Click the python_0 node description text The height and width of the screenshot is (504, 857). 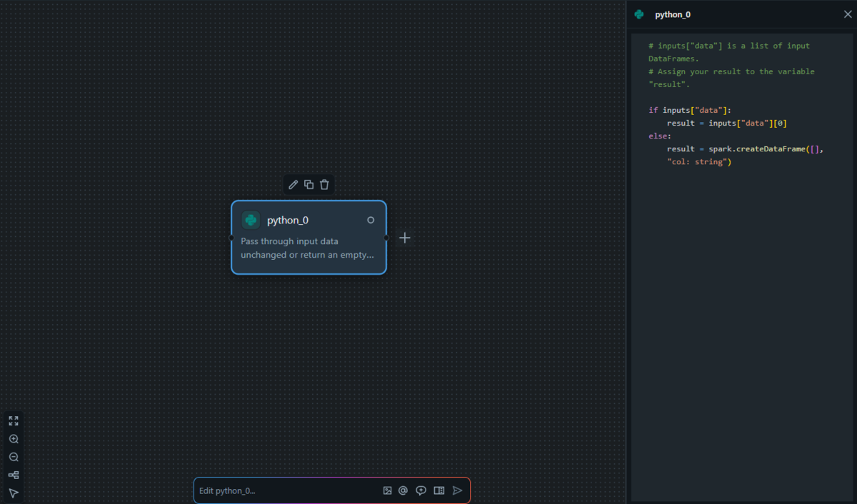click(x=307, y=248)
